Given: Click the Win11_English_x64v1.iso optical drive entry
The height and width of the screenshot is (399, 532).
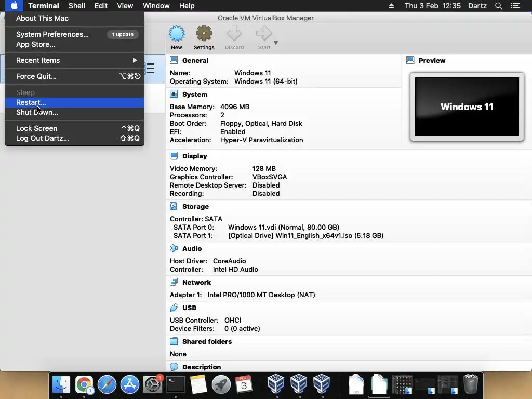Looking at the screenshot, I should click(x=305, y=236).
